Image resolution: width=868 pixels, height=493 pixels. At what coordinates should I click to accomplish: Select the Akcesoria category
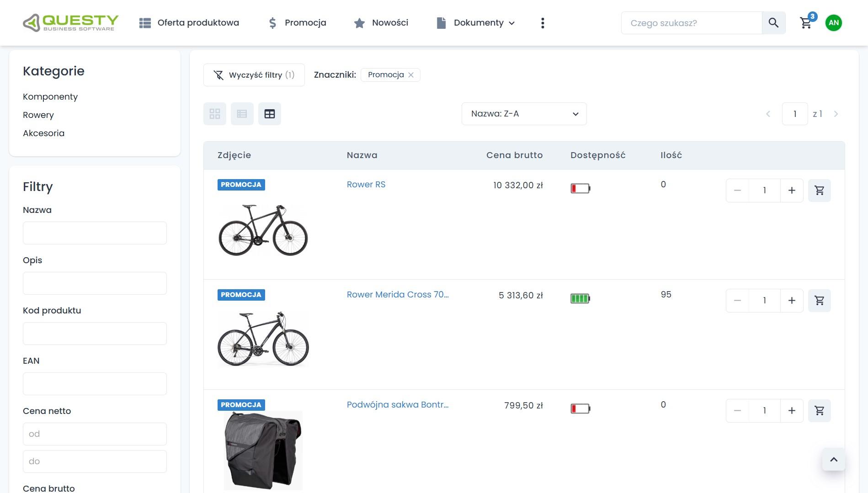tap(44, 133)
